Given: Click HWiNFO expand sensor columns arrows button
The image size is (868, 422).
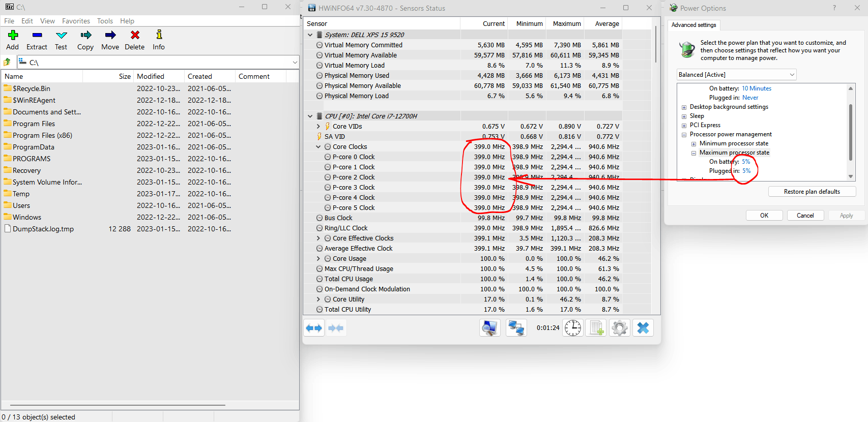Looking at the screenshot, I should [x=314, y=328].
